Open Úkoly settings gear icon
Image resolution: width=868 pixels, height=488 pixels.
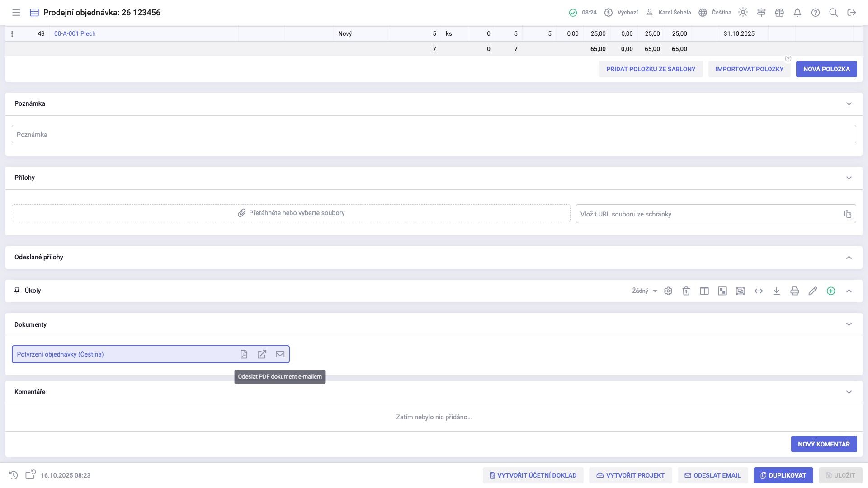(668, 291)
